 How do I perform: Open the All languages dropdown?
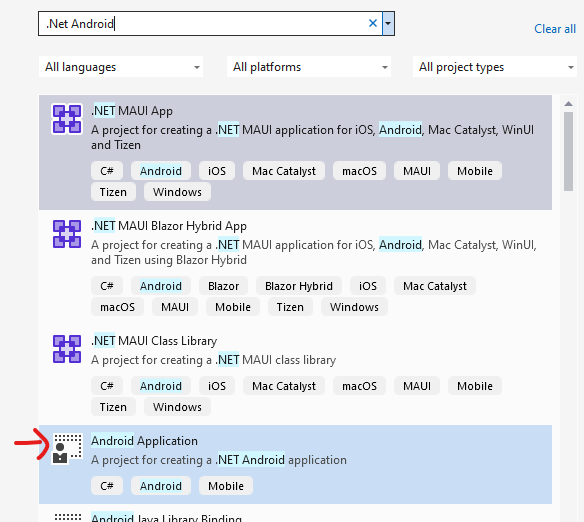121,67
